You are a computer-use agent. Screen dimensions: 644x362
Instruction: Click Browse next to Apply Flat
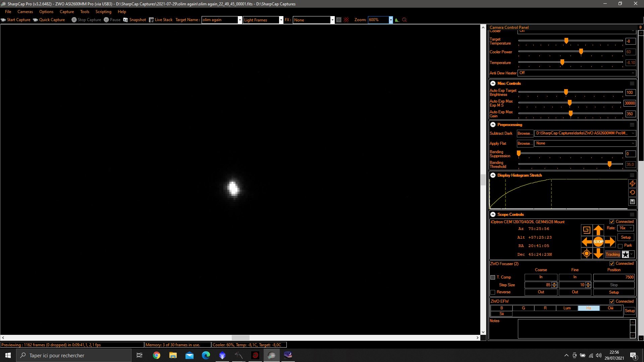click(x=525, y=143)
